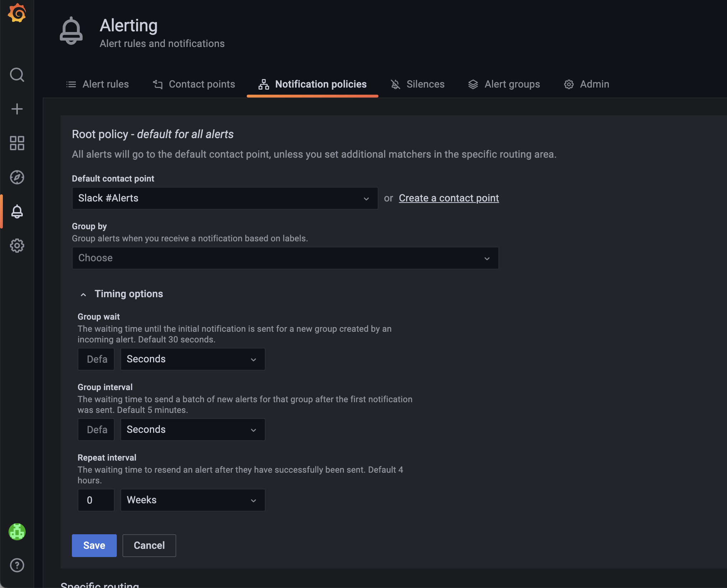Screen dimensions: 727x588
Task: Click the Grafana logo icon
Action: [x=17, y=13]
